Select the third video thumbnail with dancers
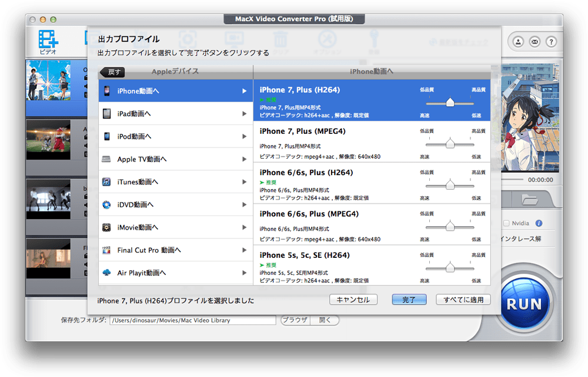 tap(48, 199)
